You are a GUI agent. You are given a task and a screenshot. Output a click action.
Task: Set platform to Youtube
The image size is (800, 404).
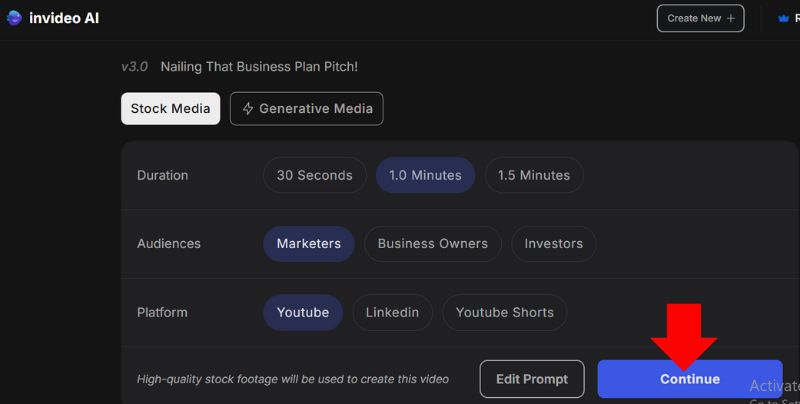303,312
